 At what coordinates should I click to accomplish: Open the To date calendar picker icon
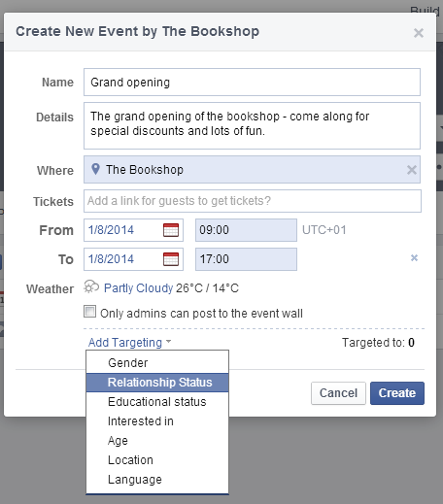click(171, 259)
